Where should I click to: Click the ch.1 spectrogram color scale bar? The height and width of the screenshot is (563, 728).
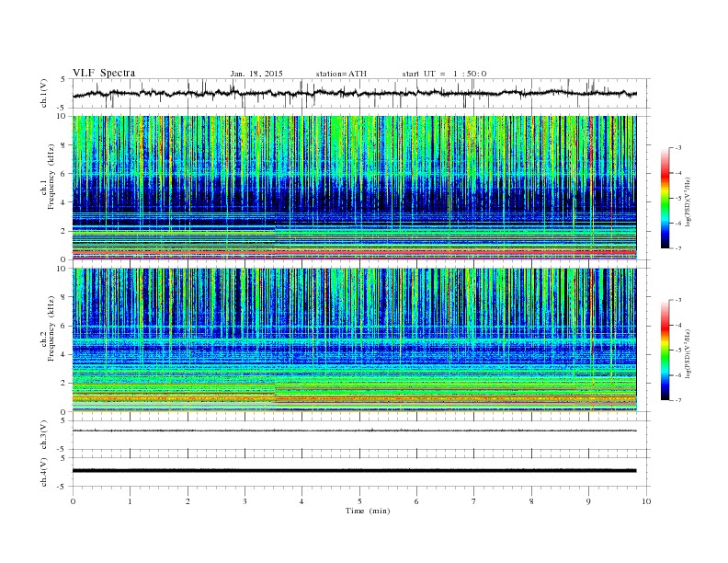coord(665,198)
